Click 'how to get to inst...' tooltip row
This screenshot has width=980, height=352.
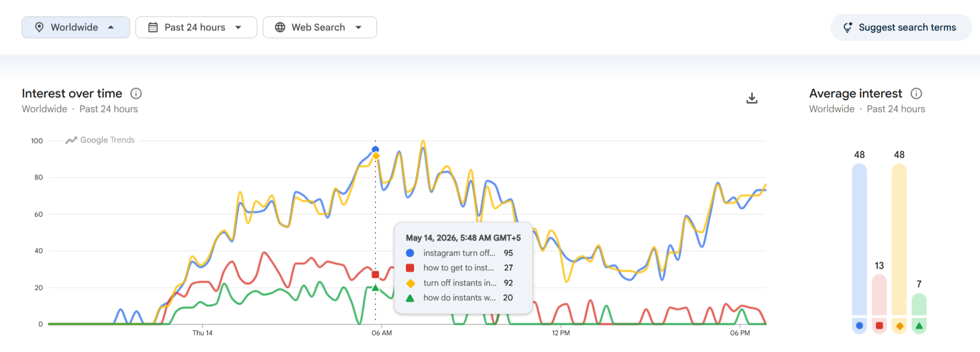click(460, 268)
